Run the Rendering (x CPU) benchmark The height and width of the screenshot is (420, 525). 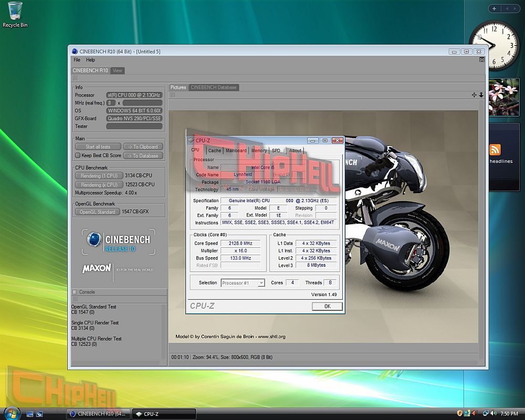(x=99, y=185)
